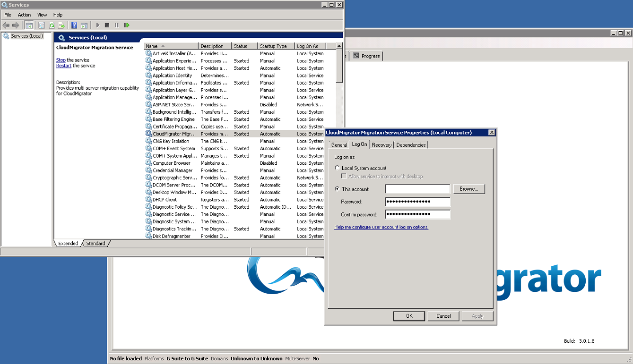Click the gear icon beside CloudMigrator Migration Service row
Viewport: 633px width, 364px height.
click(x=148, y=134)
